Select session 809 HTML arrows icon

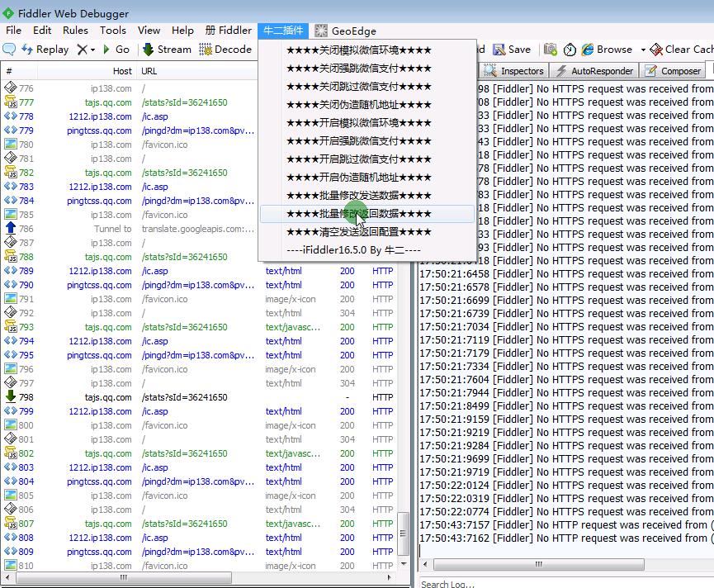[10, 551]
